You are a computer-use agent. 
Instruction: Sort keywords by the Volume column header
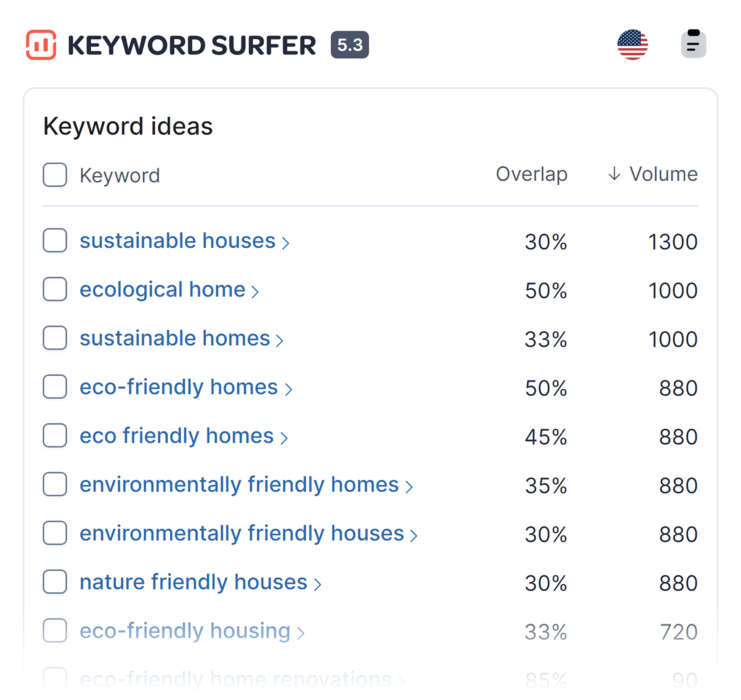coord(664,174)
